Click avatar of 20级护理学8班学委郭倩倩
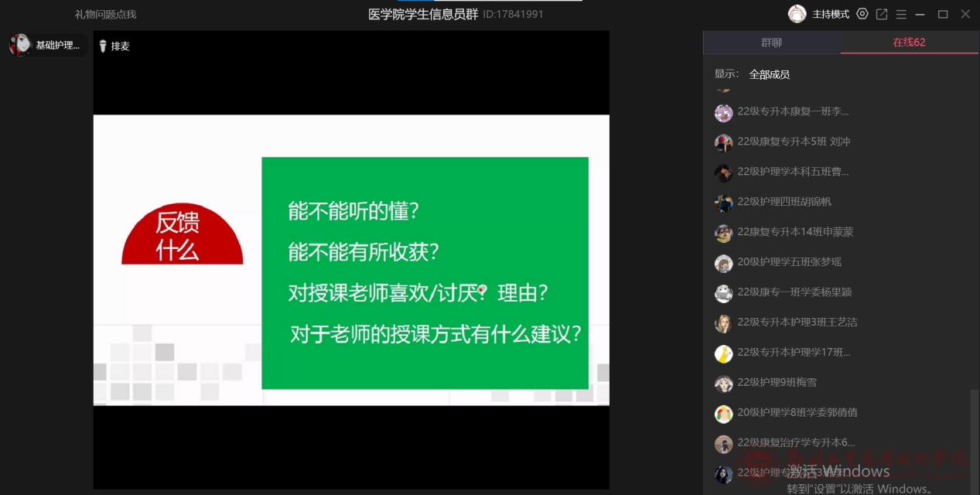980x495 pixels. click(723, 414)
